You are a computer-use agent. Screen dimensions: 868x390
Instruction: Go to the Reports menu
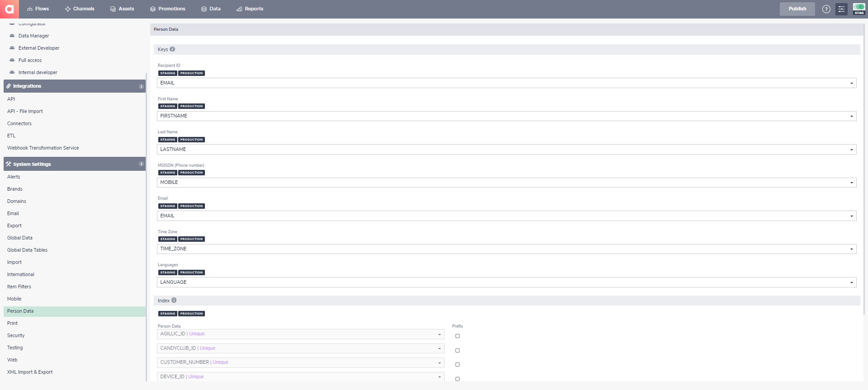click(x=250, y=9)
